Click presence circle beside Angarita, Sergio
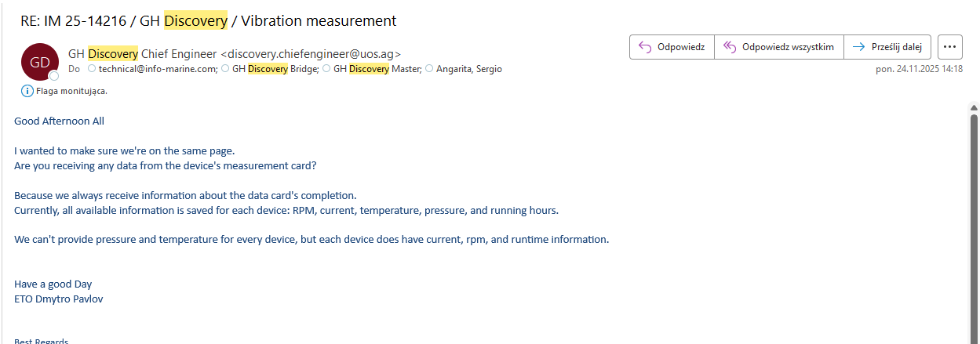 coord(429,69)
